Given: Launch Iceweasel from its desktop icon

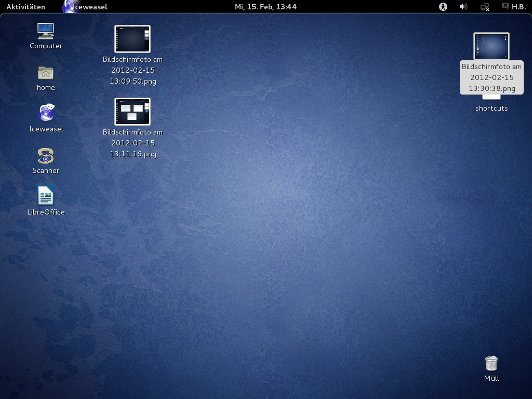Looking at the screenshot, I should 46,113.
